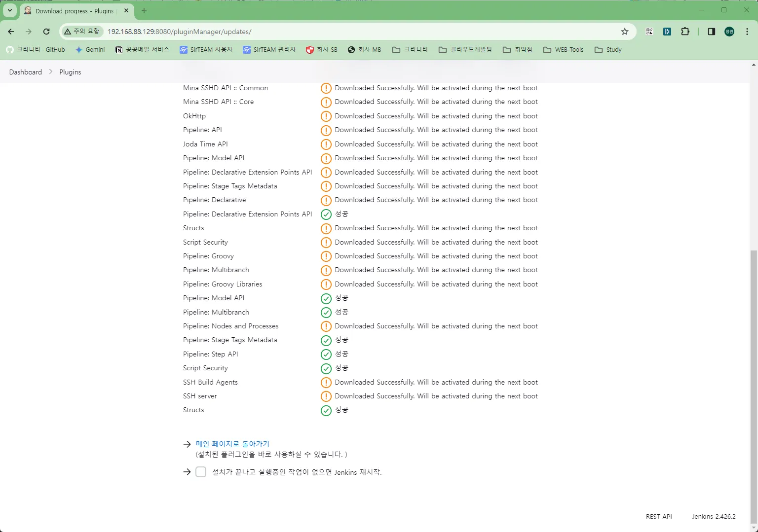Expand the Study bookmark folder
The width and height of the screenshot is (758, 532).
click(x=608, y=50)
